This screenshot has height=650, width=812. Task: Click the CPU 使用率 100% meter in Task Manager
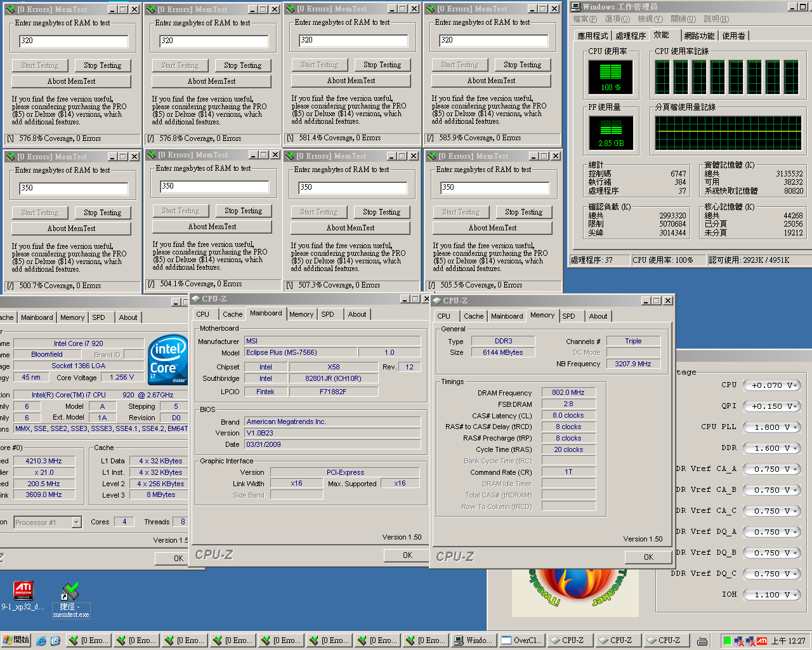(610, 77)
